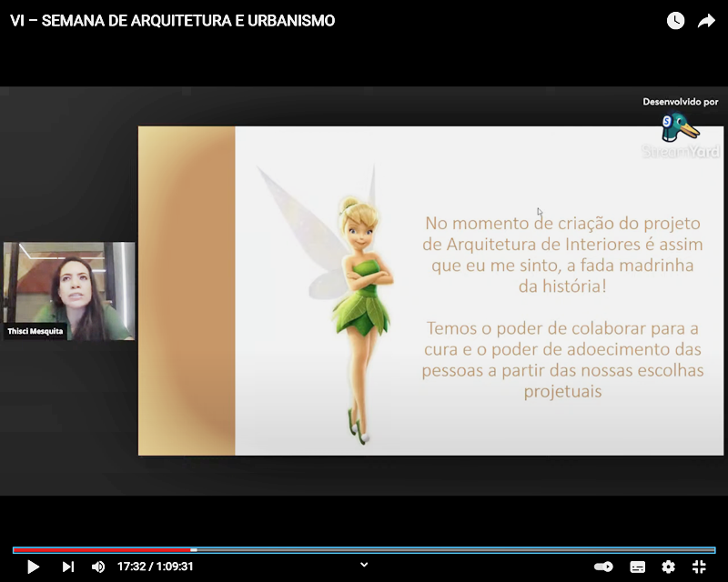Viewport: 728px width, 582px height.
Task: Seek to the middle of the timeline
Action: [x=364, y=550]
